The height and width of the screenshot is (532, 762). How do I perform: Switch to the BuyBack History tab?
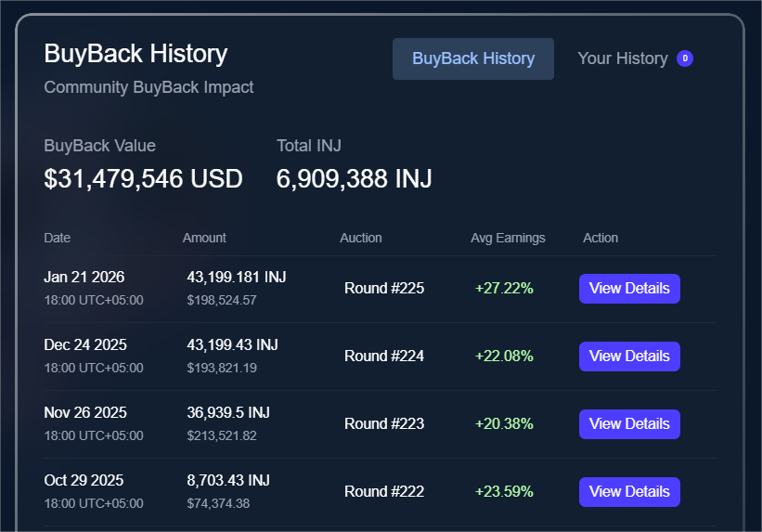tap(472, 58)
